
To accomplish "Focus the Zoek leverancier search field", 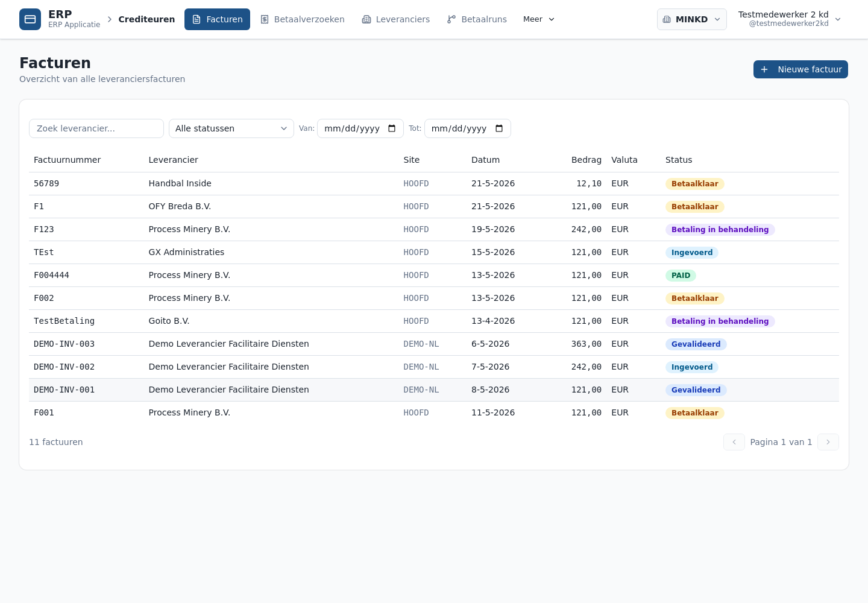I will (96, 128).
